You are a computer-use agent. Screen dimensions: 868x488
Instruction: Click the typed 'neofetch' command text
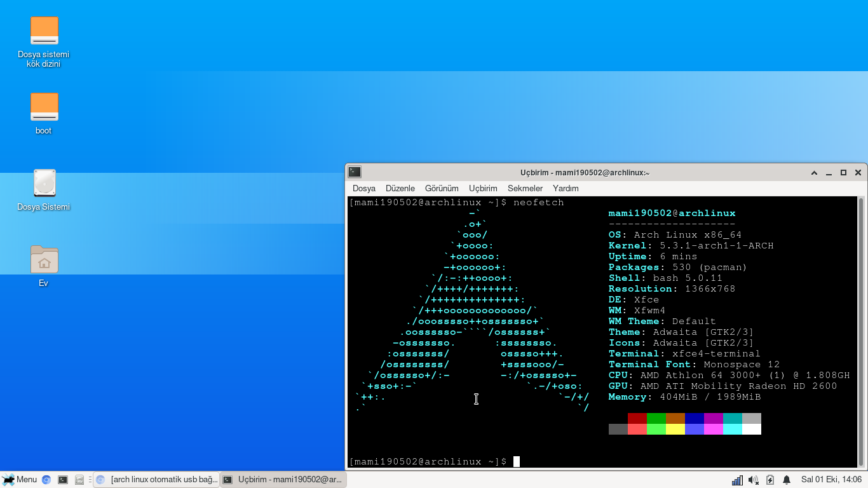[539, 202]
